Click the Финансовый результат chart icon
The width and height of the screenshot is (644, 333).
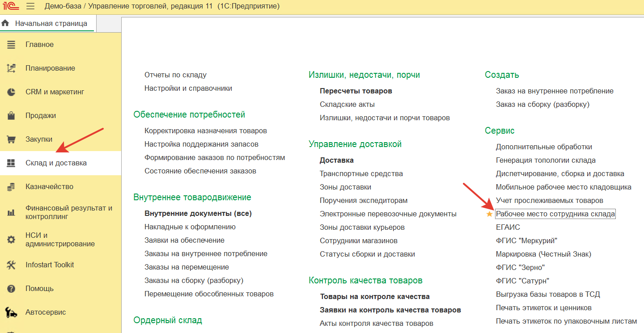pyautogui.click(x=11, y=213)
